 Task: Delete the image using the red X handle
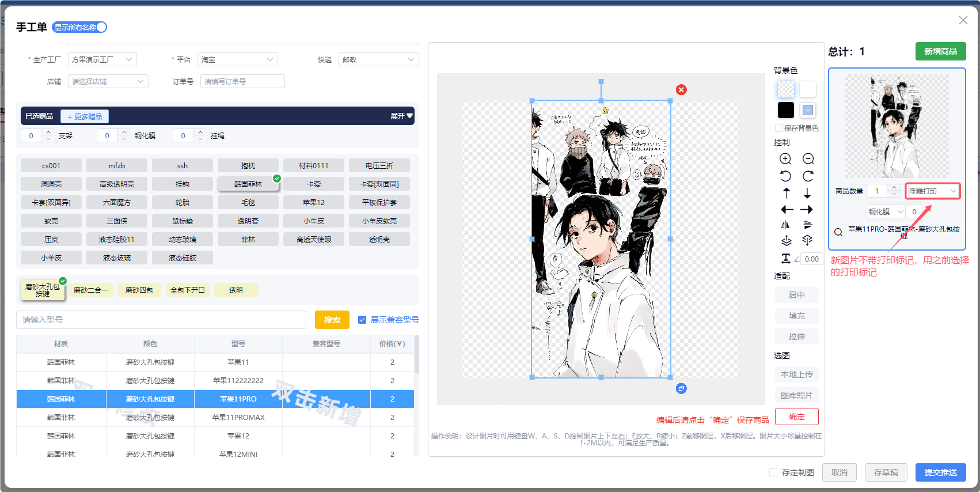point(681,90)
